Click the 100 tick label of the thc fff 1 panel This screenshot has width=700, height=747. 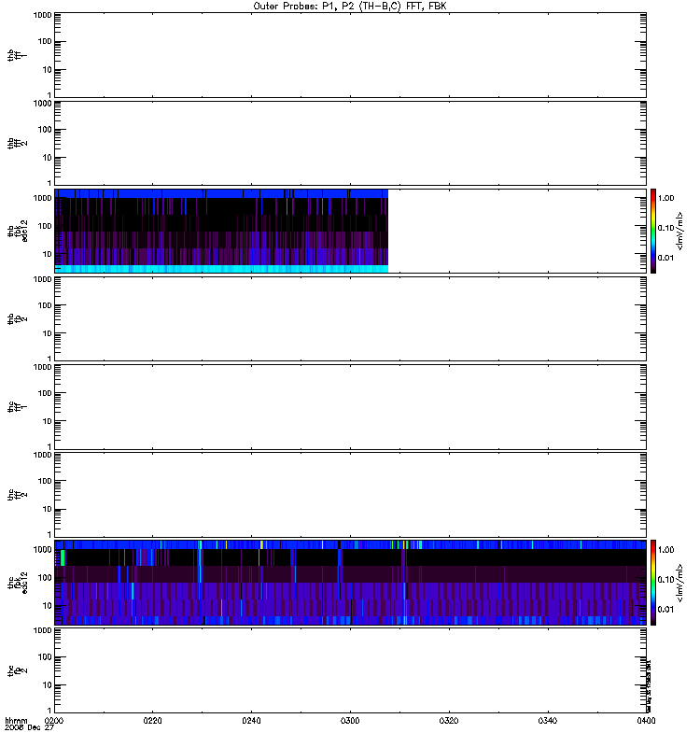click(x=45, y=393)
